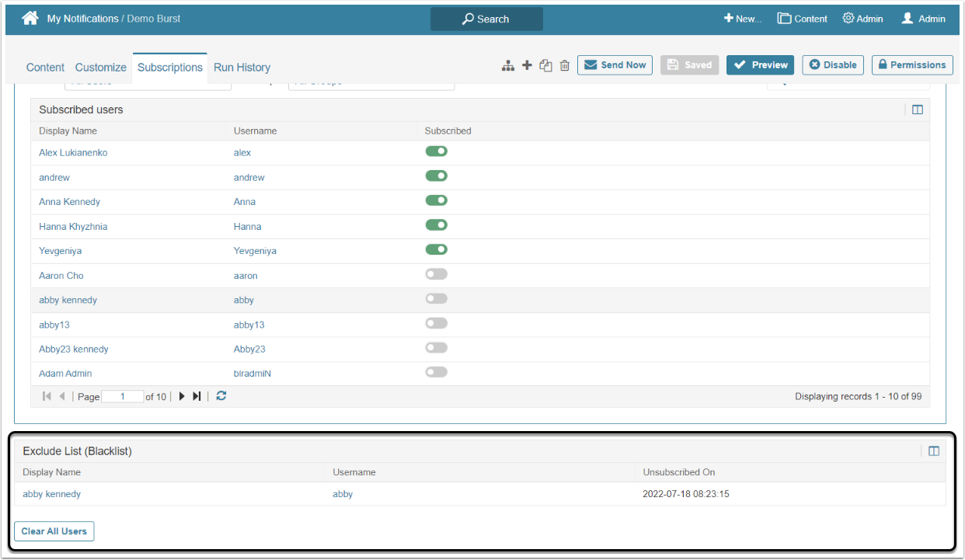This screenshot has width=965, height=560.
Task: Go to next page of users
Action: point(182,396)
